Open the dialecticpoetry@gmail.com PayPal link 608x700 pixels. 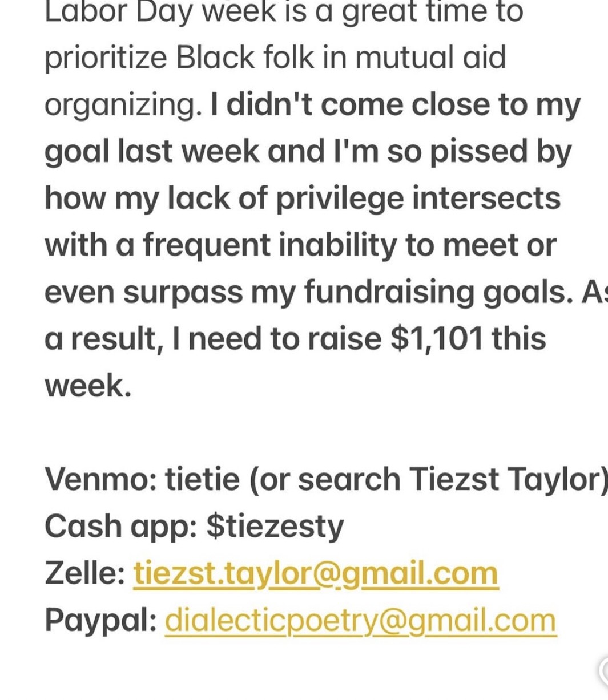click(x=360, y=620)
